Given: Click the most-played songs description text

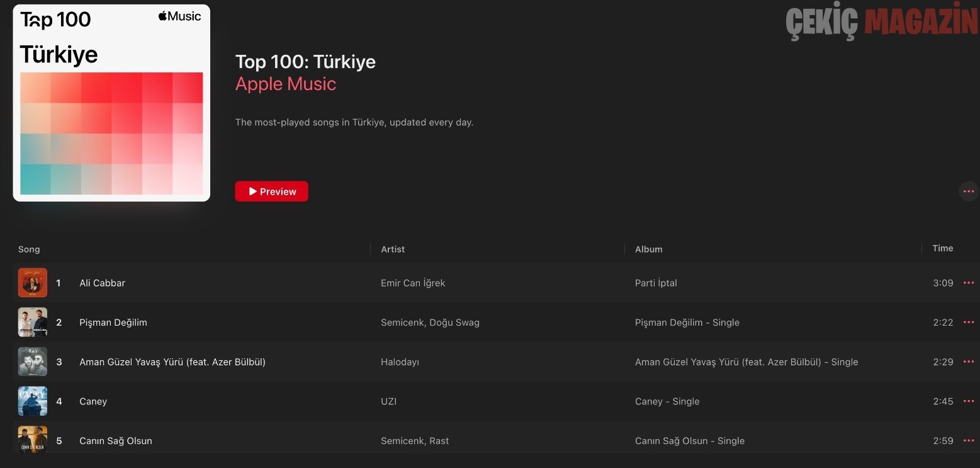Looking at the screenshot, I should point(354,122).
